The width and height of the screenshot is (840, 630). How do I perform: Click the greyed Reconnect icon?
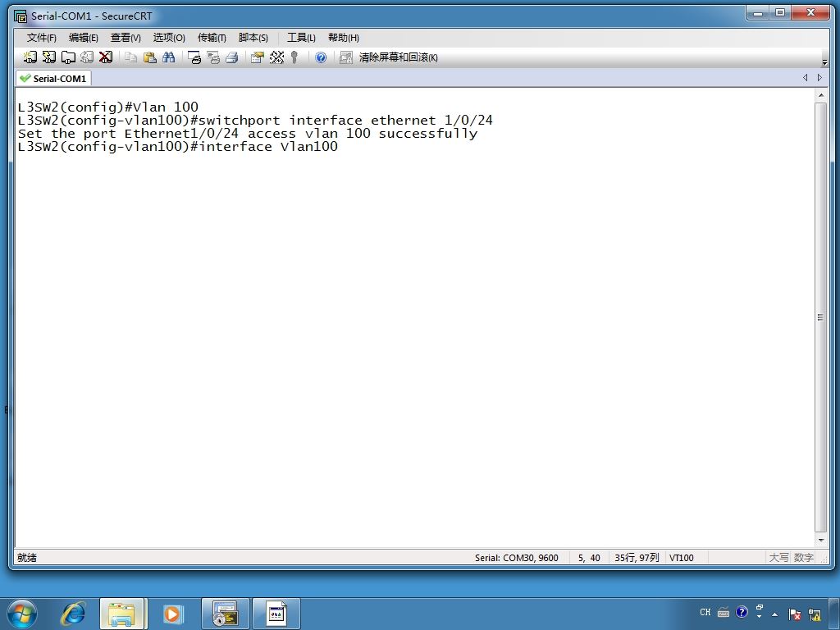pos(87,57)
